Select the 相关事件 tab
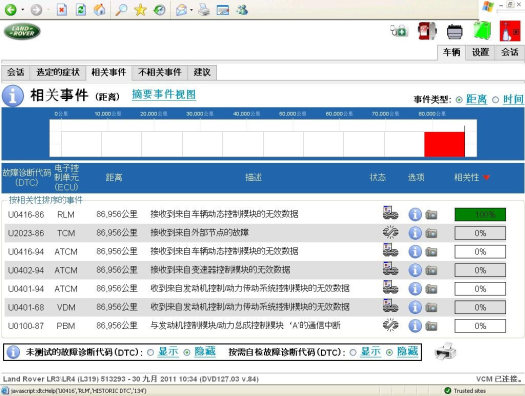 click(x=109, y=72)
